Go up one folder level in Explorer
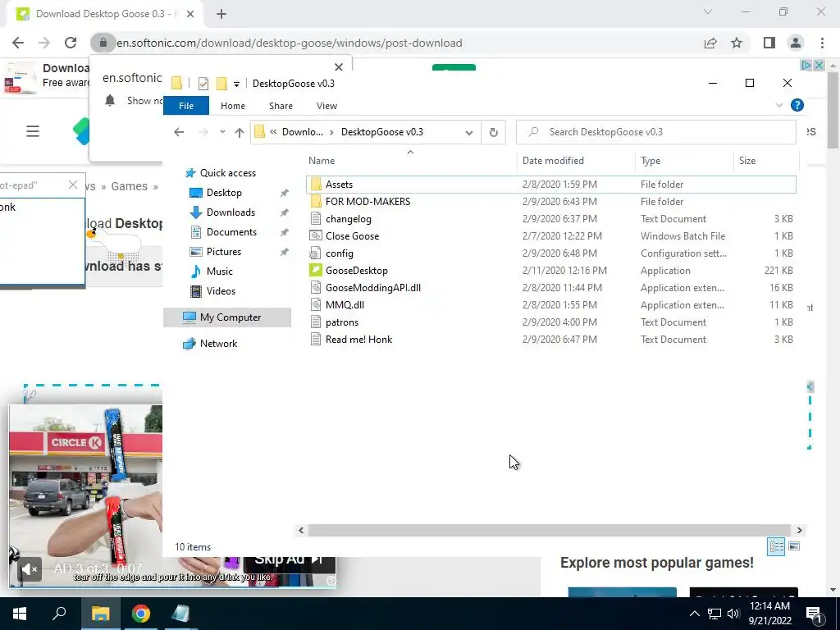Image resolution: width=840 pixels, height=630 pixels. coord(239,132)
